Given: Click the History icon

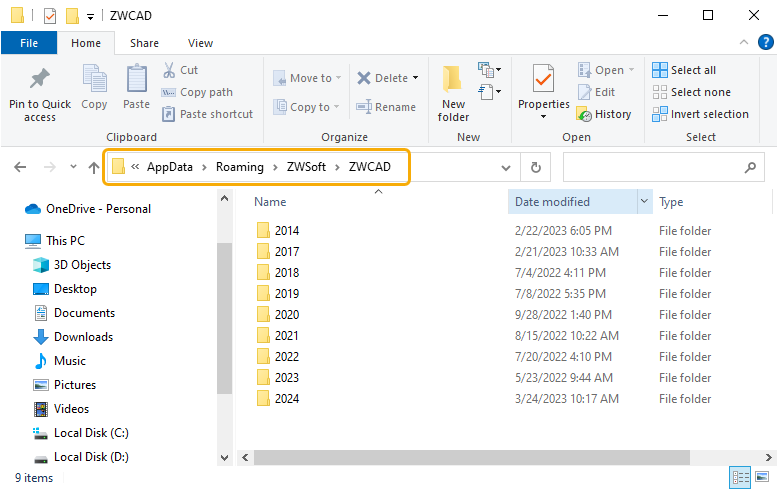Looking at the screenshot, I should [x=584, y=114].
